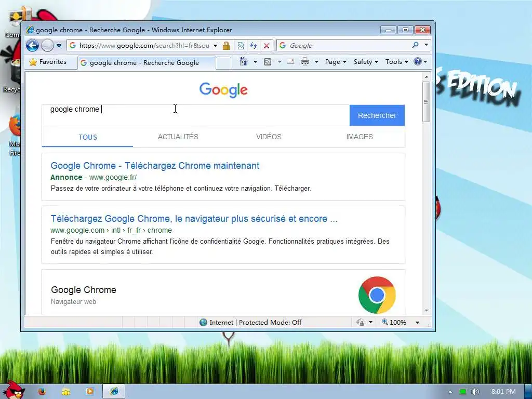This screenshot has width=532, height=399.
Task: Click the www.google.fr/ ad URL
Action: [x=113, y=177]
